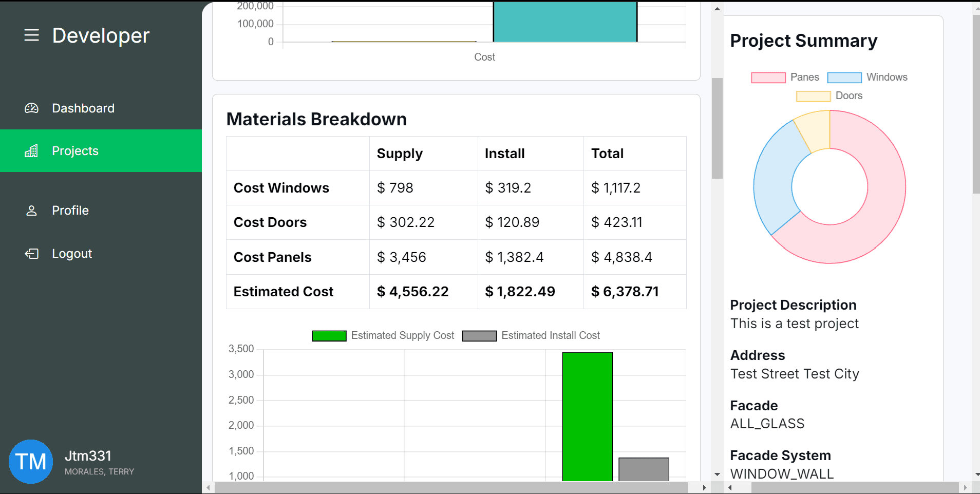Click the main panel scroll-up arrow
The height and width of the screenshot is (494, 980).
tap(717, 9)
